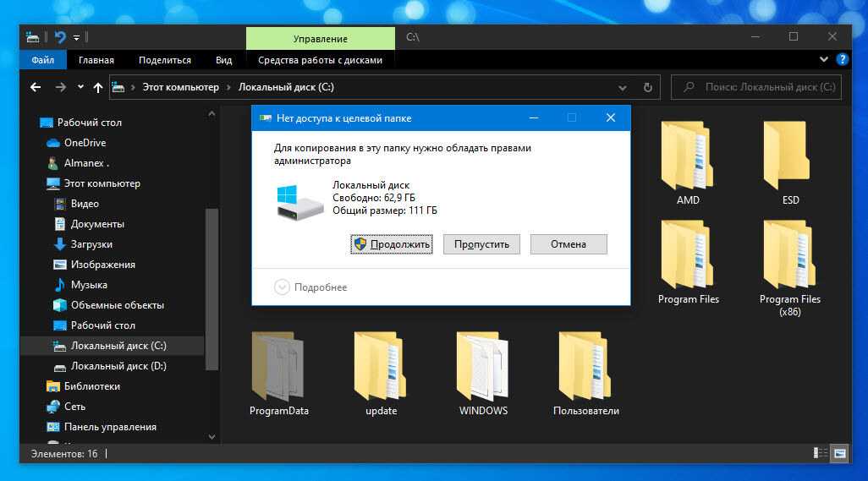
Task: Switch to the Вид ribbon tab
Action: pyautogui.click(x=223, y=60)
